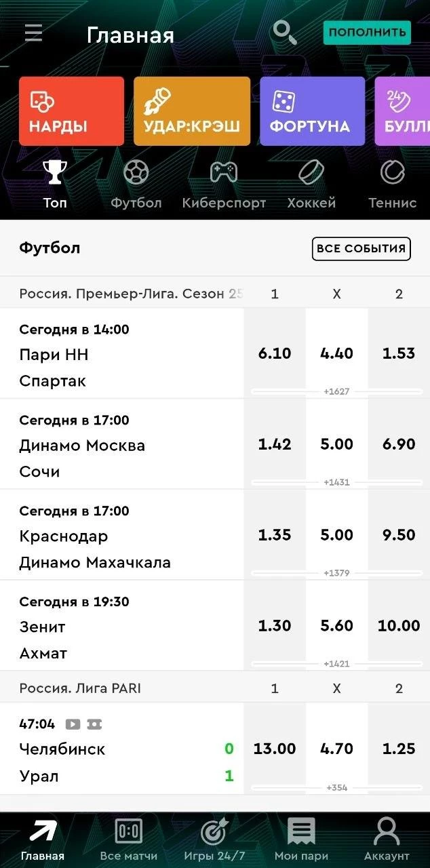Expand +354 markets for Челябинск – Урал
Image resolution: width=430 pixels, height=868 pixels.
pyautogui.click(x=336, y=788)
